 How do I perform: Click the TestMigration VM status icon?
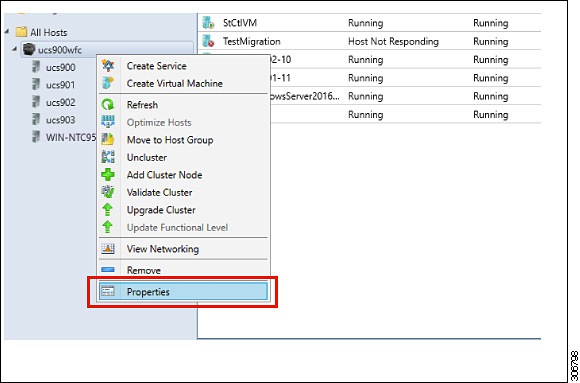(x=208, y=41)
